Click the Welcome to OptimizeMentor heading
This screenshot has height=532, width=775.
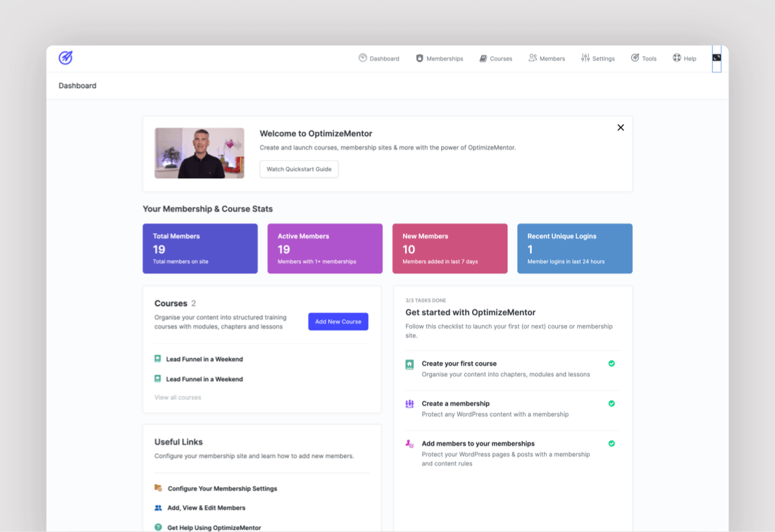[x=316, y=133]
